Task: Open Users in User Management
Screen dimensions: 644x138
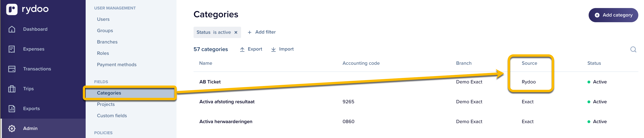Action: [x=103, y=19]
